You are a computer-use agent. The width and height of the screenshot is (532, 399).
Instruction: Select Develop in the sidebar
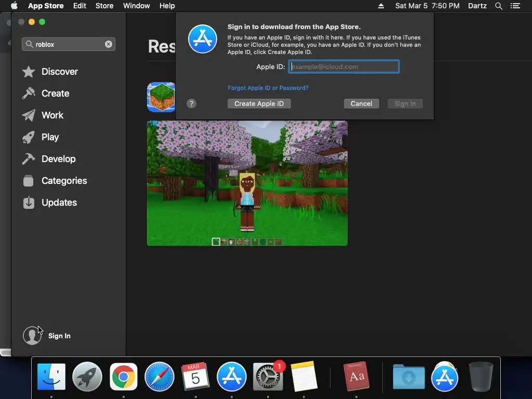click(x=58, y=159)
